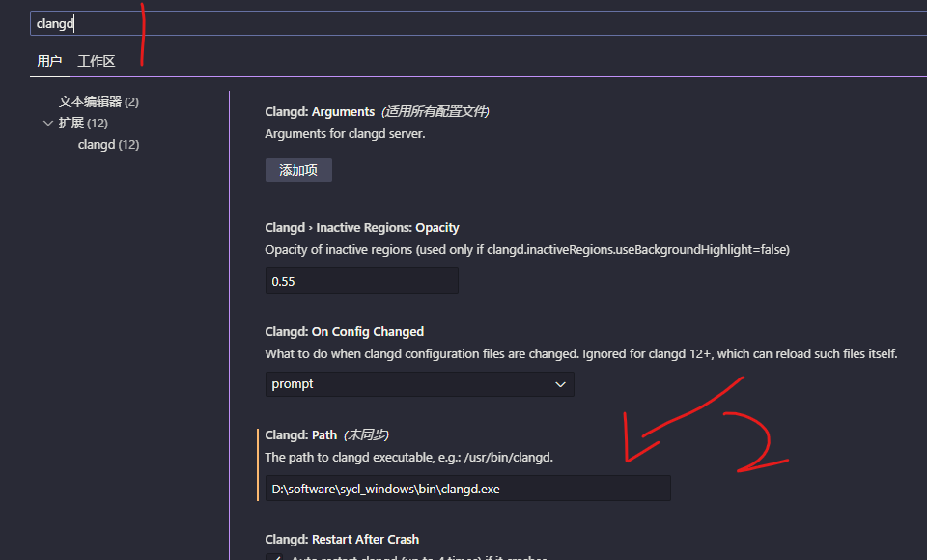Click the (未同步) label beside Clangd: Path
927x560 pixels.
[367, 435]
